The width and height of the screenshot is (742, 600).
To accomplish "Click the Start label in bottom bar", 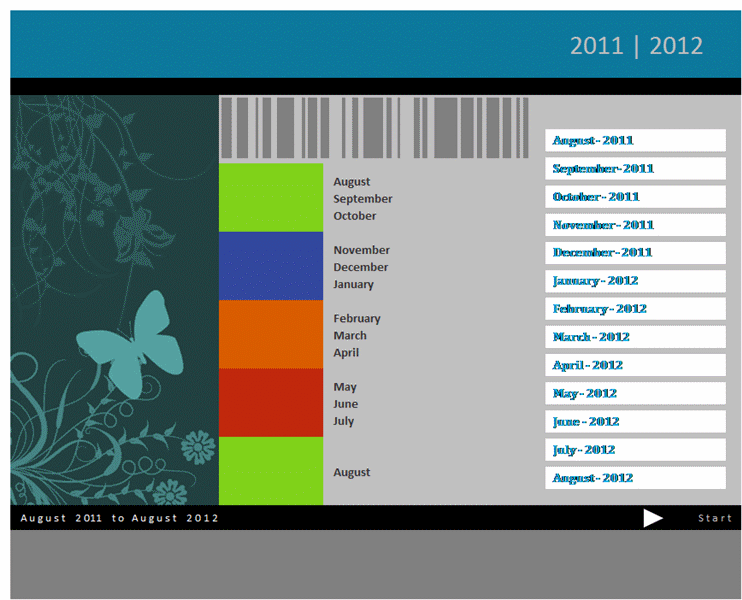I will (x=715, y=518).
